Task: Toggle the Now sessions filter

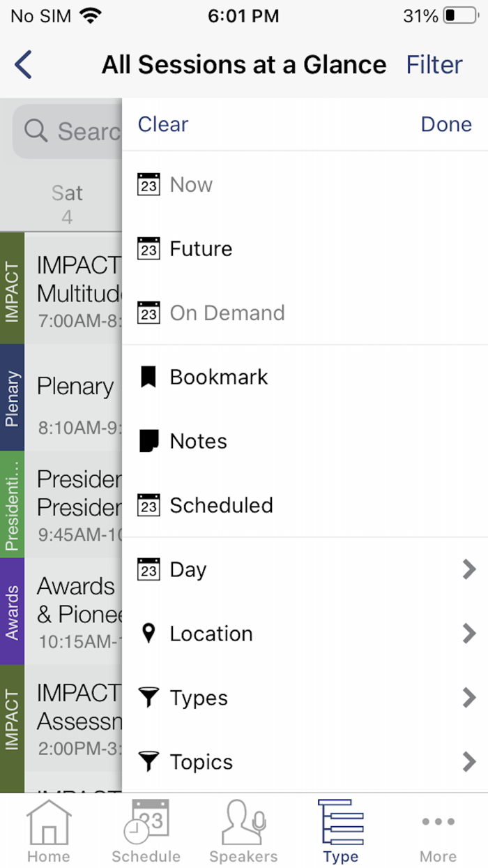Action: pos(191,185)
